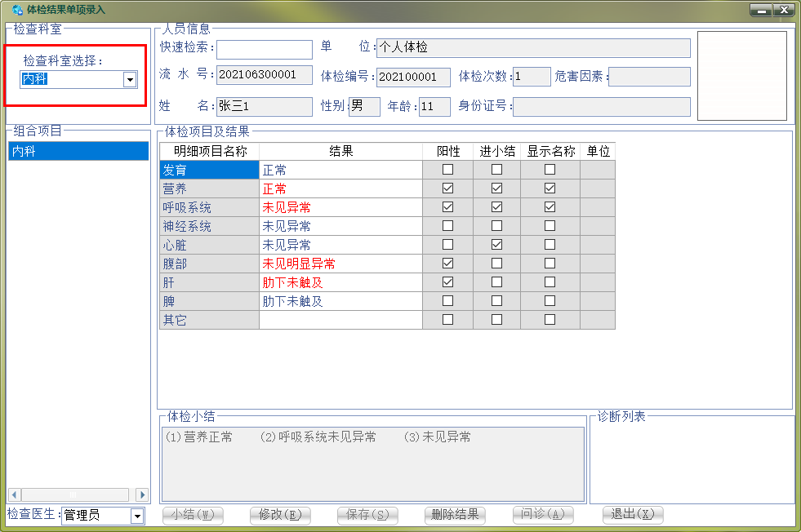Check 显示名称 checkbox for 其它 row

(x=550, y=320)
